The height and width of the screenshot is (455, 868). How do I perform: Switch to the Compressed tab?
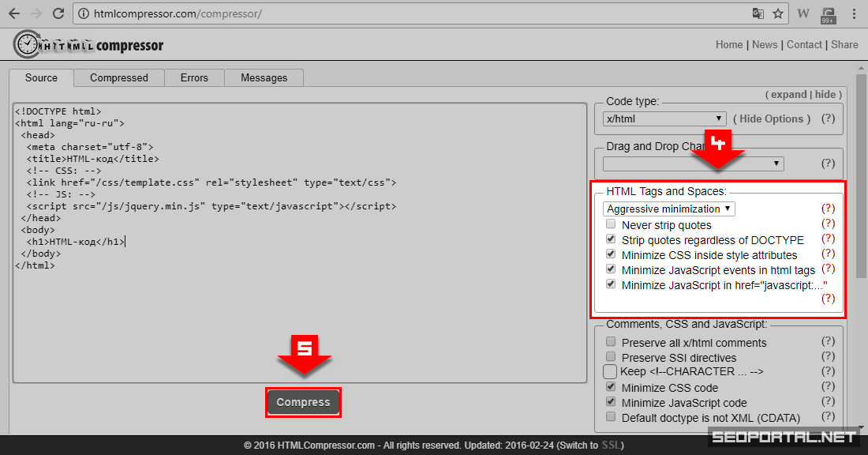click(x=118, y=77)
